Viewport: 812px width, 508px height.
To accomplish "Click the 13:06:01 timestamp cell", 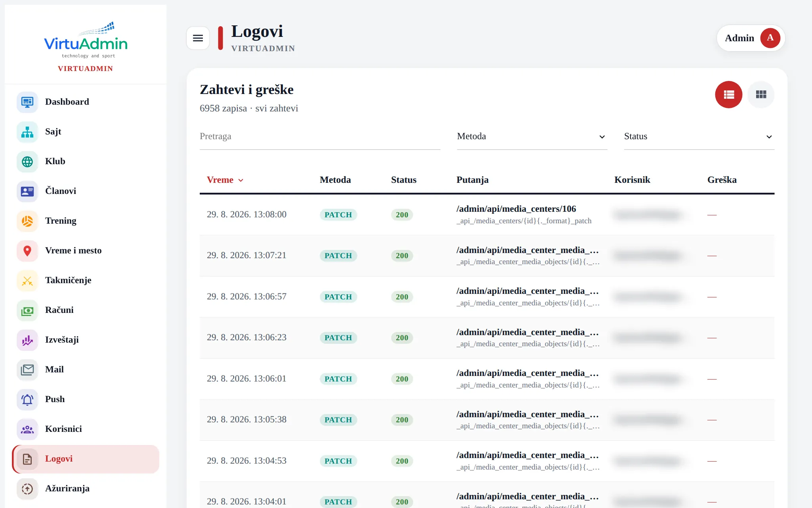I will click(246, 379).
